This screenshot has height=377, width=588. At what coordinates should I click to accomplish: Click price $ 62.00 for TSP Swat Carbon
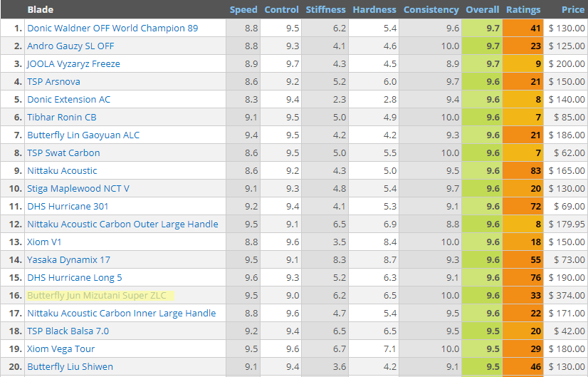pos(569,153)
